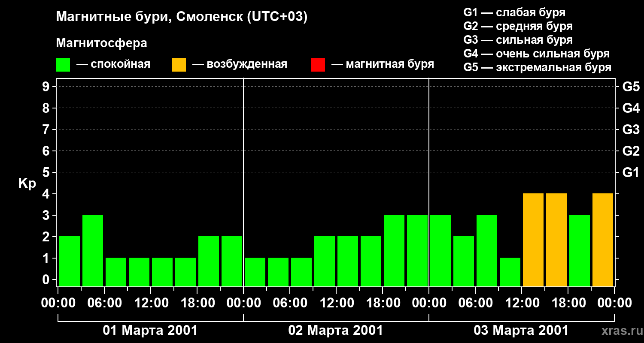Select the 03:00–06:00 Kp 3 bar on 01 Марта

point(93,250)
